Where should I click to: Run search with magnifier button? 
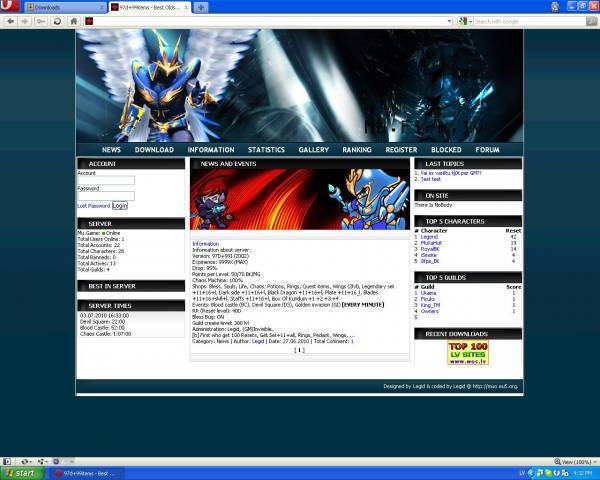coord(591,21)
